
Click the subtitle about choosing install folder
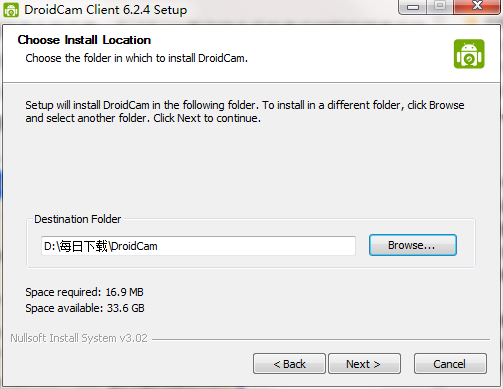pyautogui.click(x=137, y=58)
